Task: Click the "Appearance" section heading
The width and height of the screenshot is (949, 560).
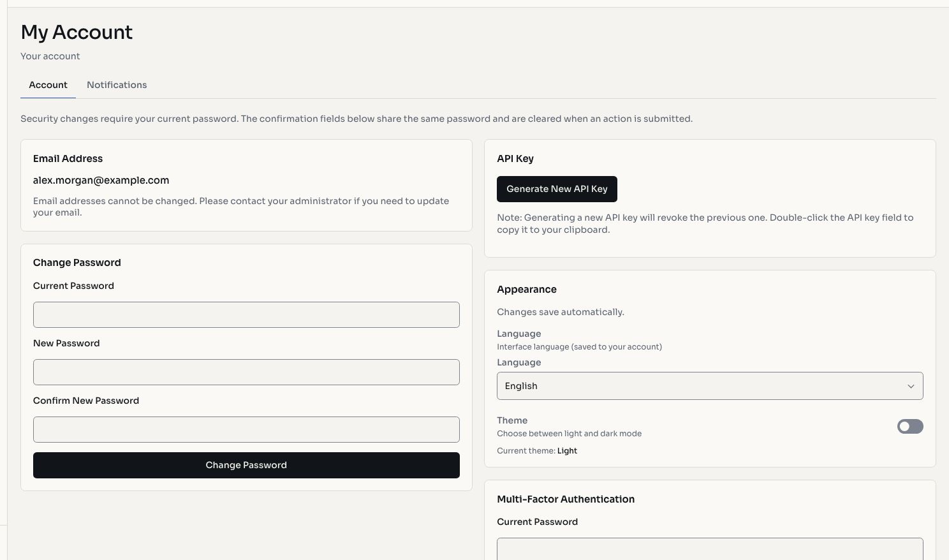Action: click(x=527, y=290)
